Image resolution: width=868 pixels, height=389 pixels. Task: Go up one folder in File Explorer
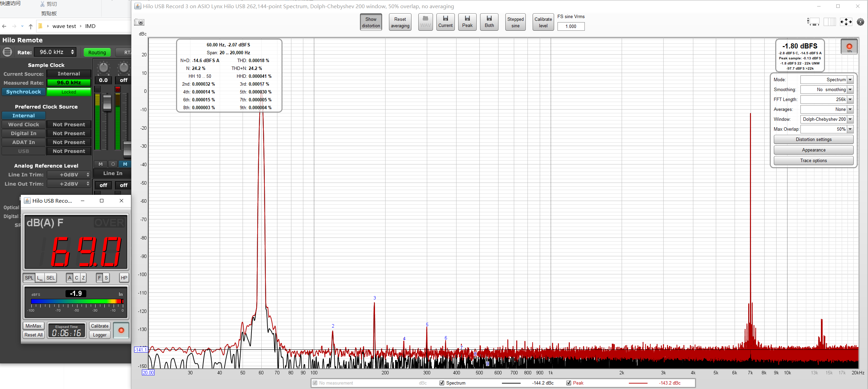(x=31, y=26)
